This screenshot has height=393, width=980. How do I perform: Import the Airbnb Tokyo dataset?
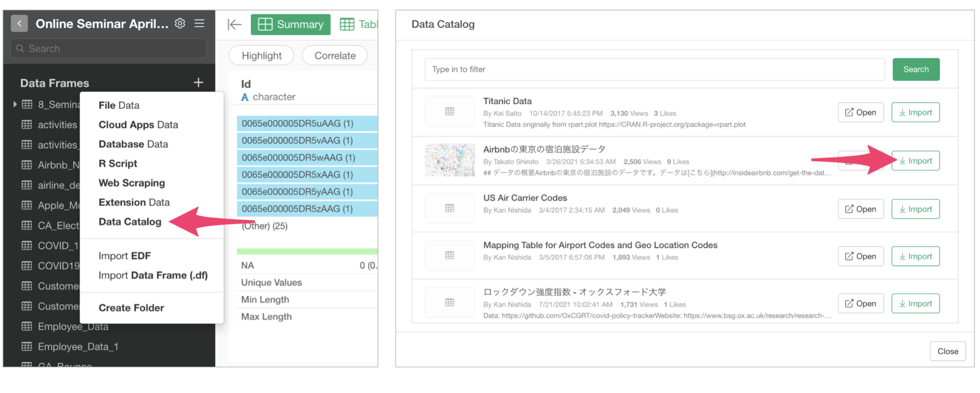[915, 161]
